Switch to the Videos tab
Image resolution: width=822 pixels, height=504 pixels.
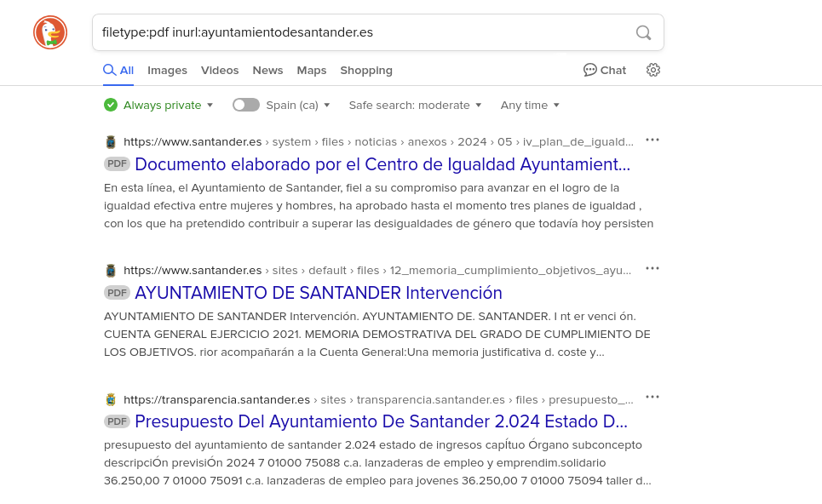(220, 70)
